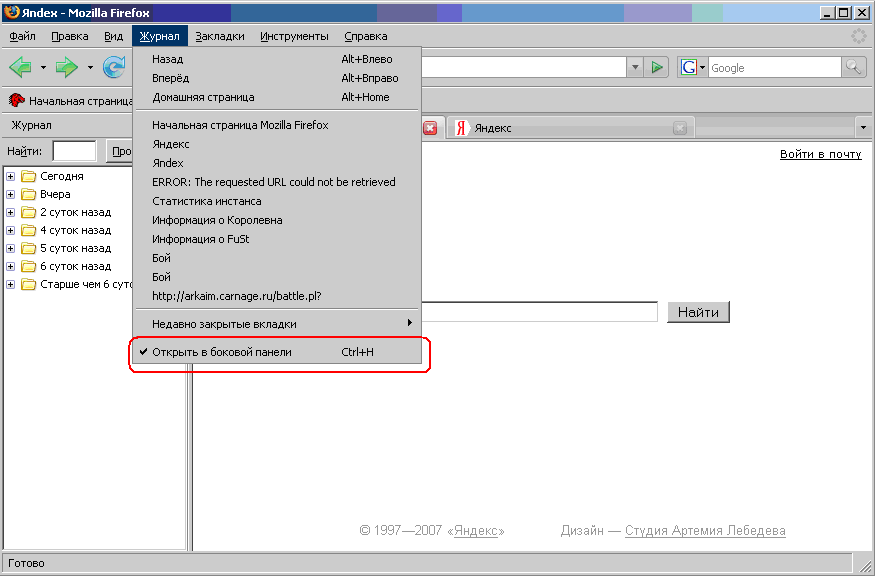Image resolution: width=875 pixels, height=576 pixels.
Task: Open Информация о Королевна history entry
Action: 277,220
